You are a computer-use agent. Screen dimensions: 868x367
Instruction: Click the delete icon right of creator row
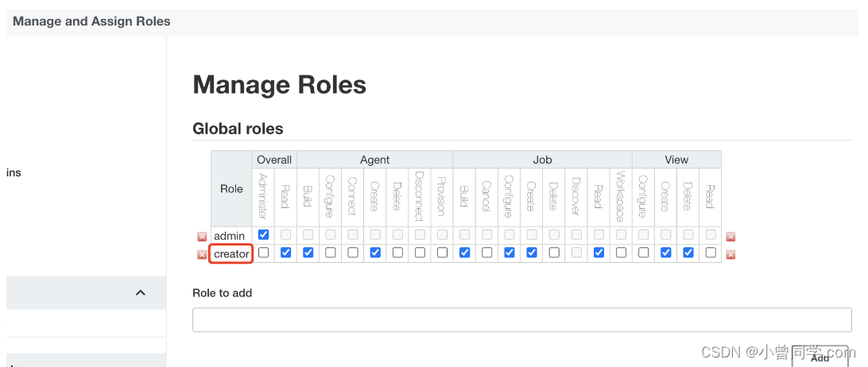tap(730, 255)
